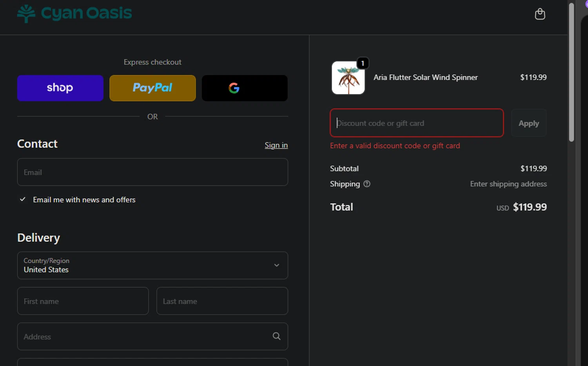
Task: Click the page vertical scrollbar
Action: point(572,72)
